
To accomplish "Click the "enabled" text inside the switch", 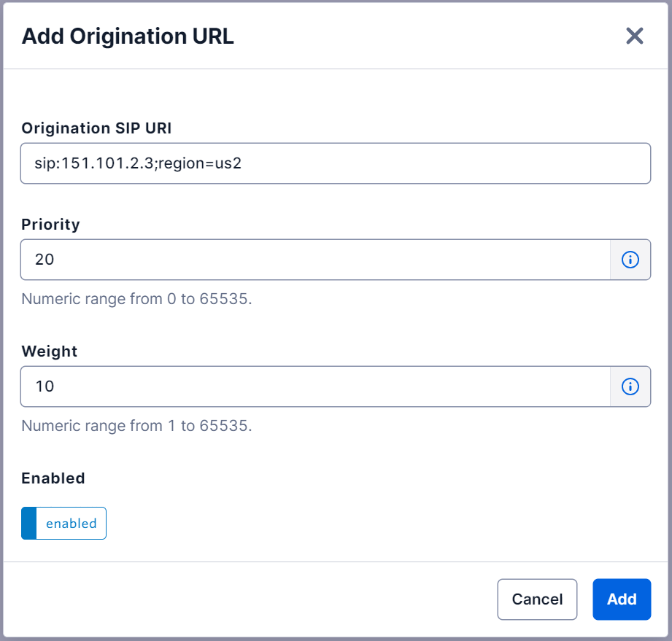I will pyautogui.click(x=72, y=524).
